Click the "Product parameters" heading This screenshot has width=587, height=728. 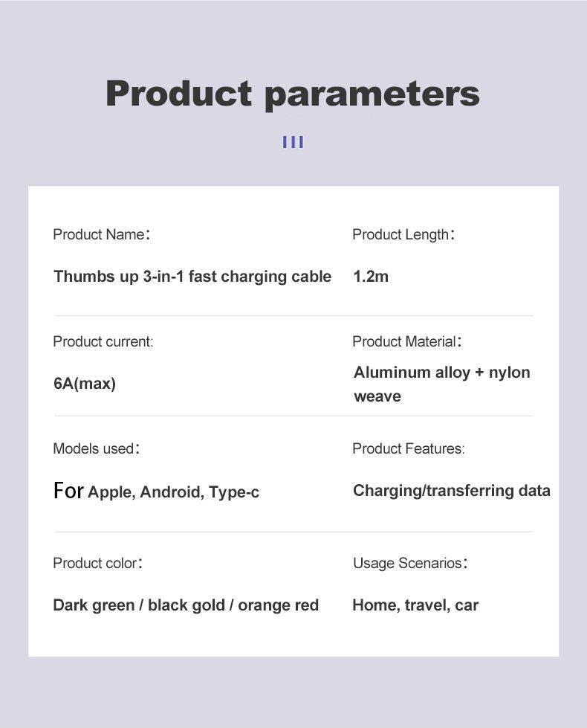pyautogui.click(x=293, y=94)
